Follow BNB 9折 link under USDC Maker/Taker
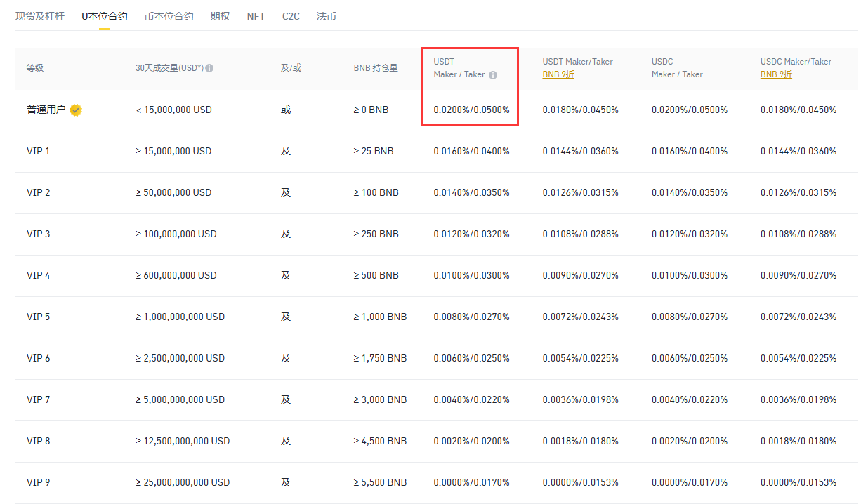Screen dimensions: 868x504 click(x=776, y=74)
